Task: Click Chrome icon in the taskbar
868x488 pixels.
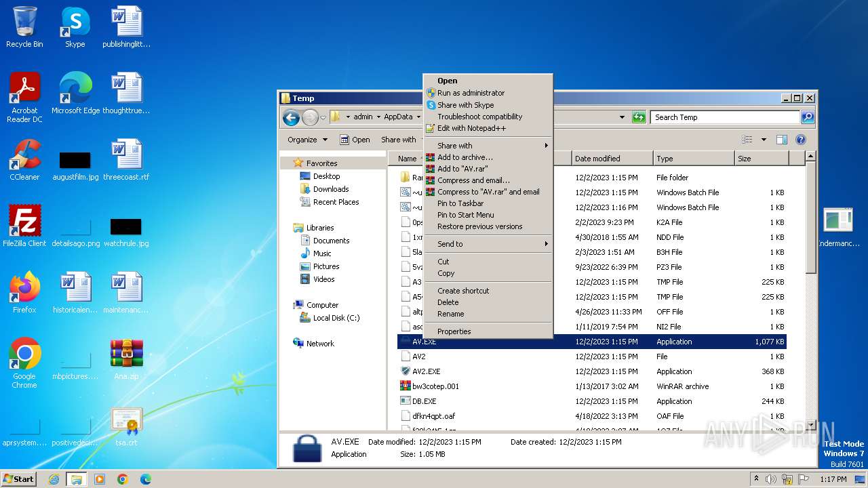Action: [x=123, y=479]
